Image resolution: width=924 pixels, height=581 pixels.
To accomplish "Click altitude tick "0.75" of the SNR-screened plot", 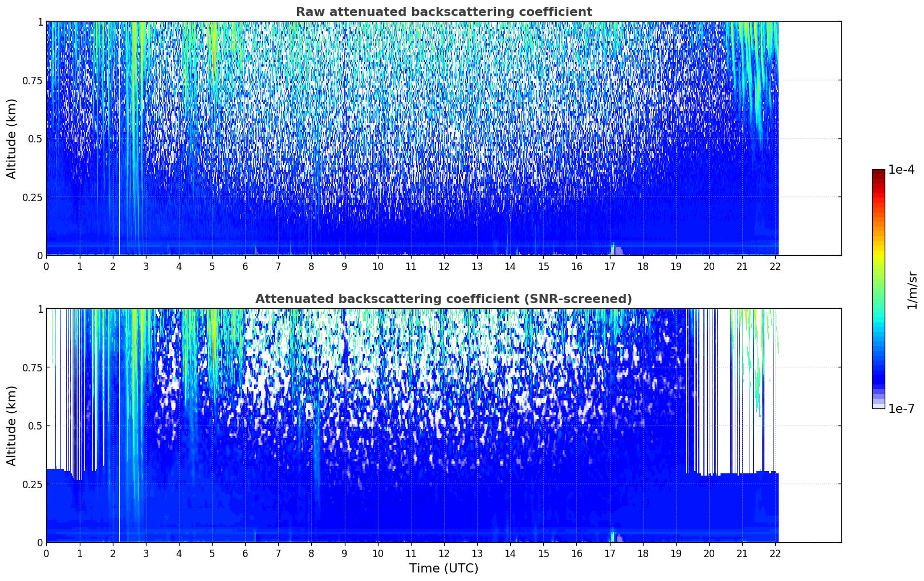I will 32,367.
